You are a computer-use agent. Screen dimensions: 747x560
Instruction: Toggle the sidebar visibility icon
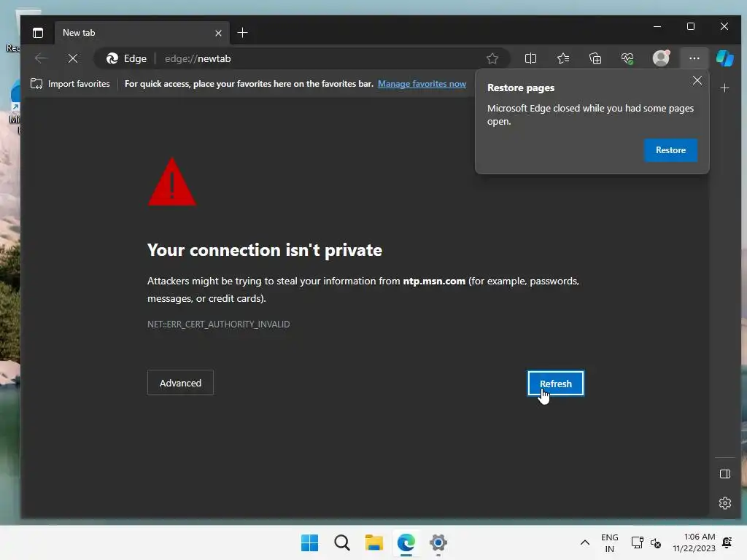click(x=724, y=474)
